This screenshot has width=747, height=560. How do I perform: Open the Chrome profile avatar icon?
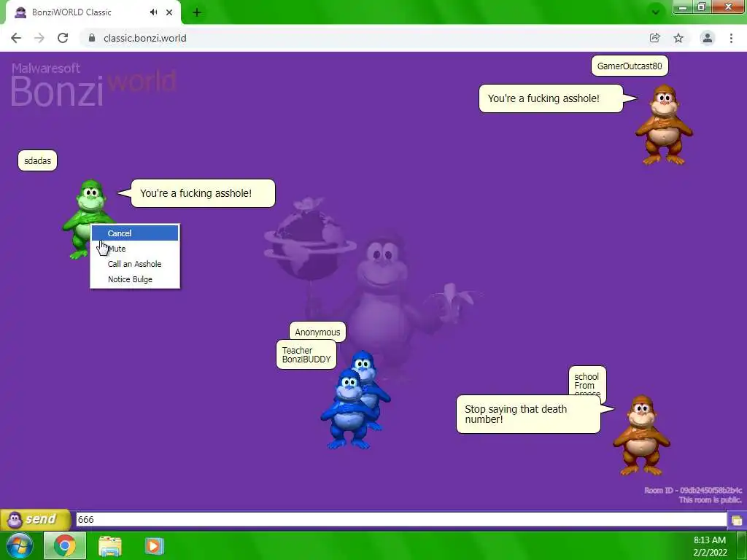708,38
